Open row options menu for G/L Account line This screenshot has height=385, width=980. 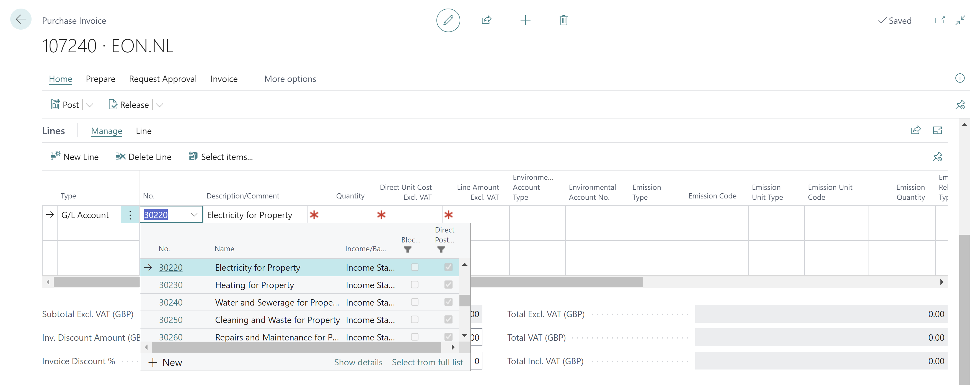coord(130,215)
